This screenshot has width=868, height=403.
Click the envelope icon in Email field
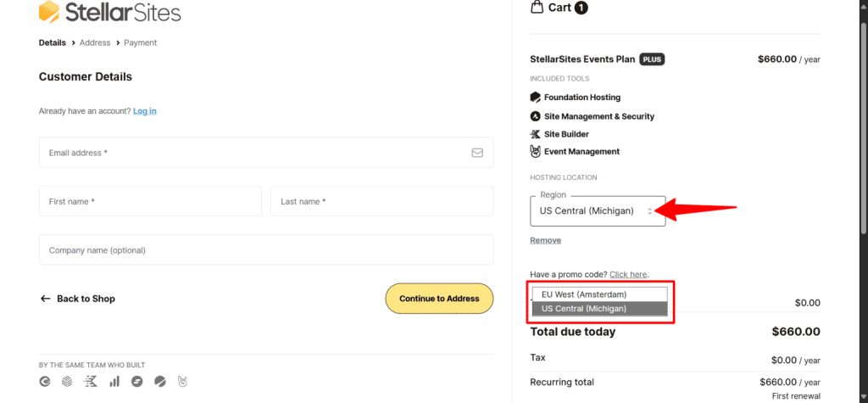point(477,153)
